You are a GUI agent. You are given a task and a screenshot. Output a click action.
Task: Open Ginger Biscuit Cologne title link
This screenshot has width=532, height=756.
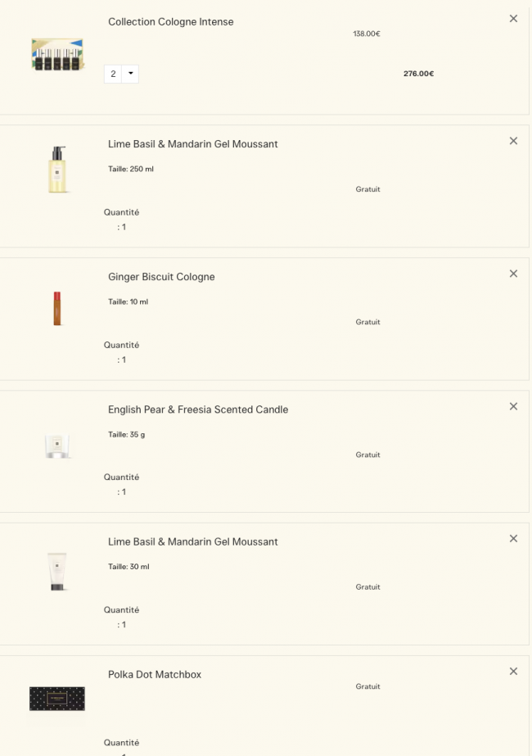161,277
